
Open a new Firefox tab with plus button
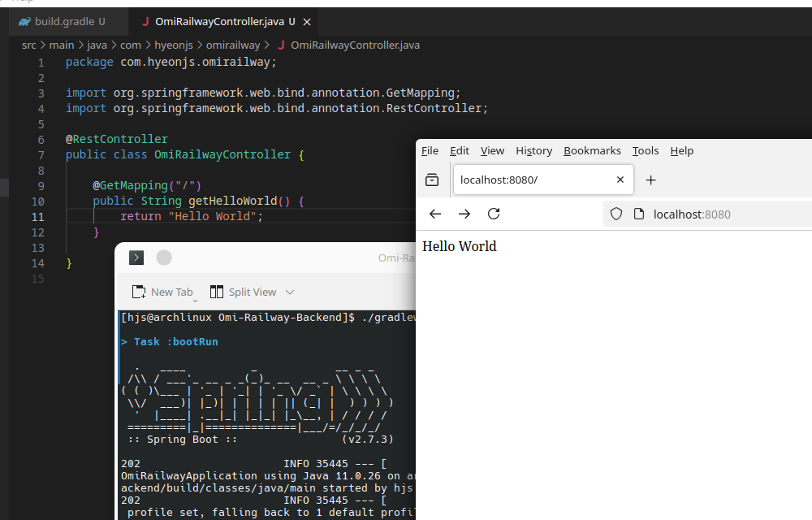[651, 180]
